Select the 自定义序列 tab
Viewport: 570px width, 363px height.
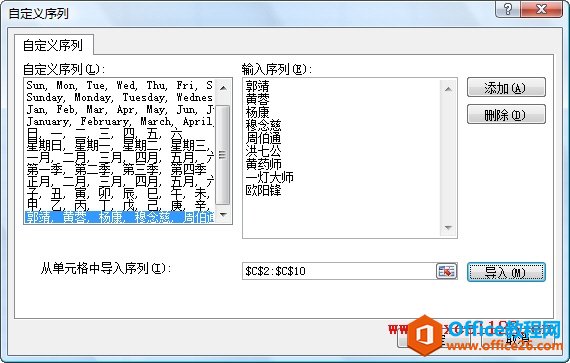[53, 45]
